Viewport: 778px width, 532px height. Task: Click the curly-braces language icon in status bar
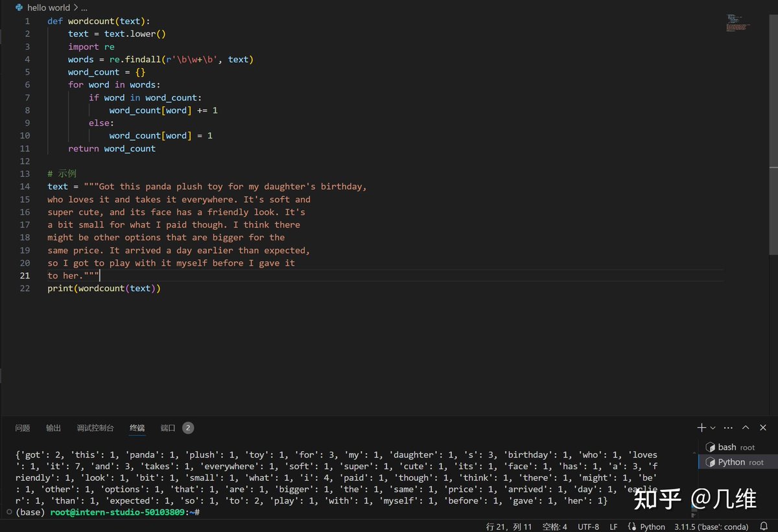pos(632,526)
